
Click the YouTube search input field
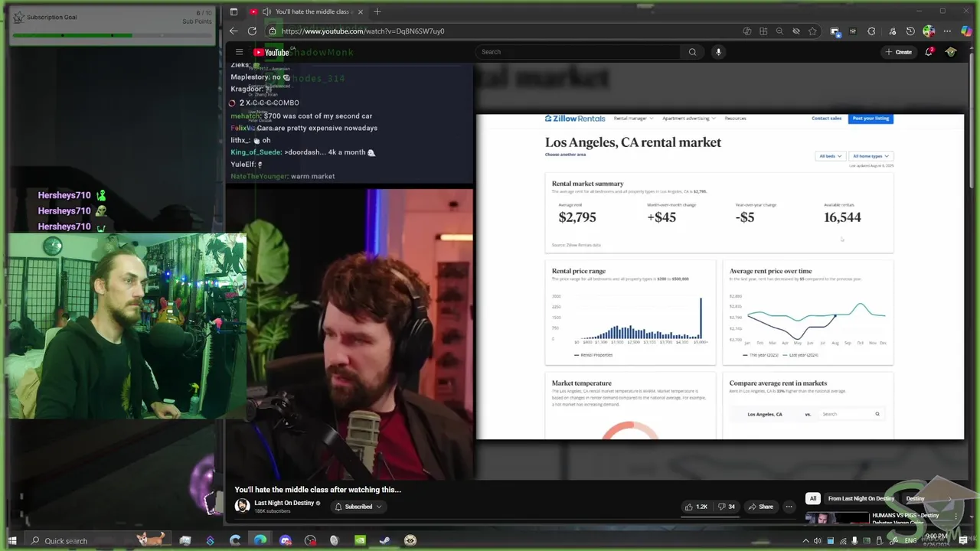577,52
